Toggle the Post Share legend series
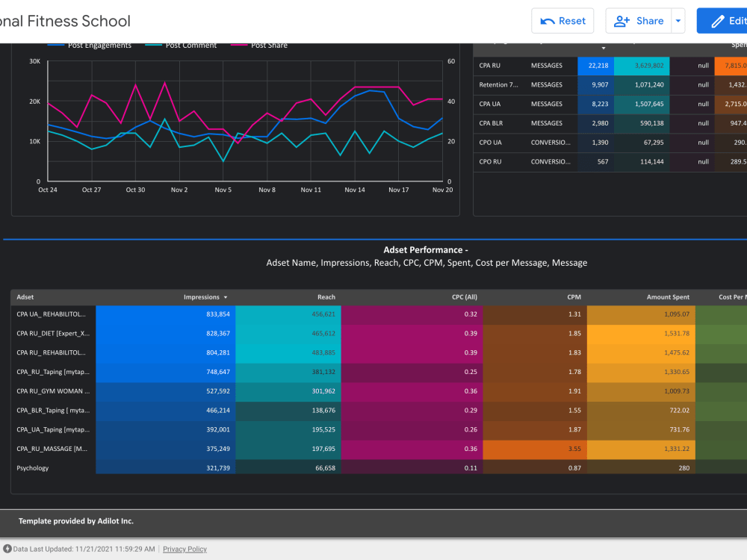Screen dimensions: 747x560 [259, 46]
